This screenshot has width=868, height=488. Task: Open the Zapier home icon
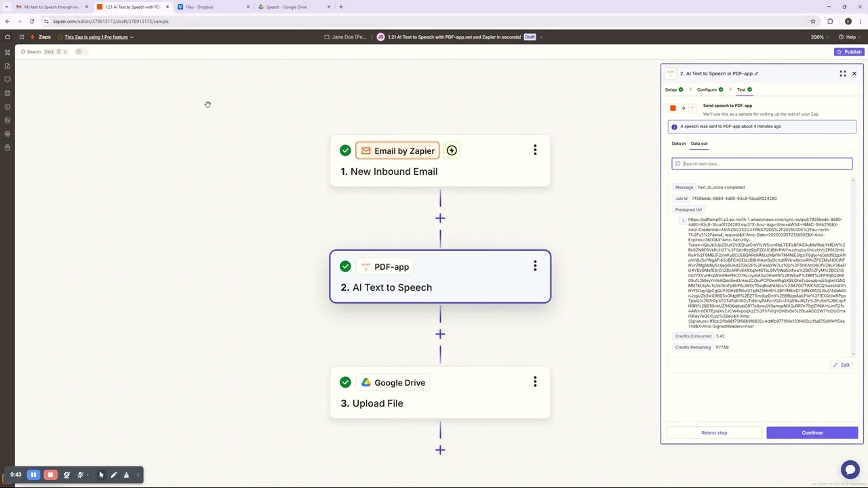coord(7,37)
